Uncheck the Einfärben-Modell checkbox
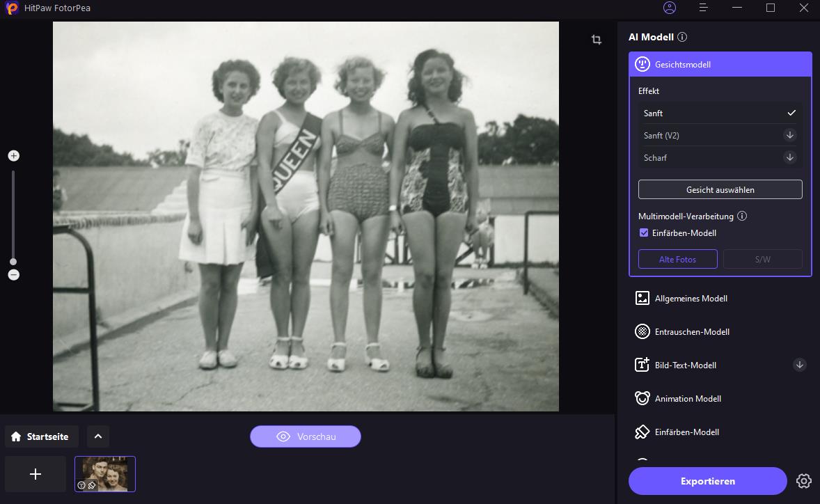820x504 pixels. coord(644,233)
